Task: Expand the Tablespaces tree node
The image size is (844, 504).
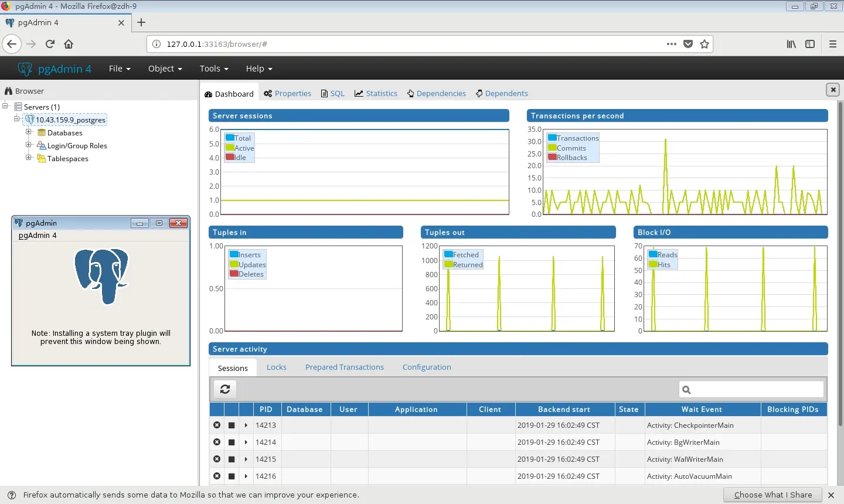Action: tap(28, 158)
